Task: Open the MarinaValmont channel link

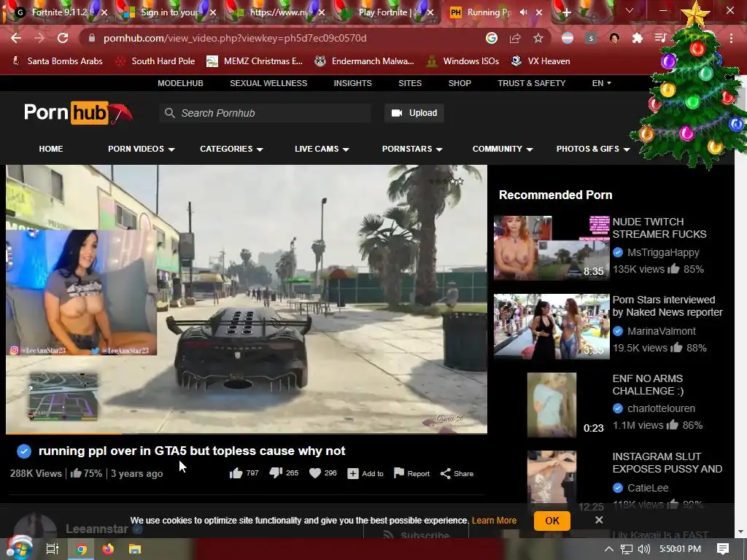Action: (x=661, y=331)
